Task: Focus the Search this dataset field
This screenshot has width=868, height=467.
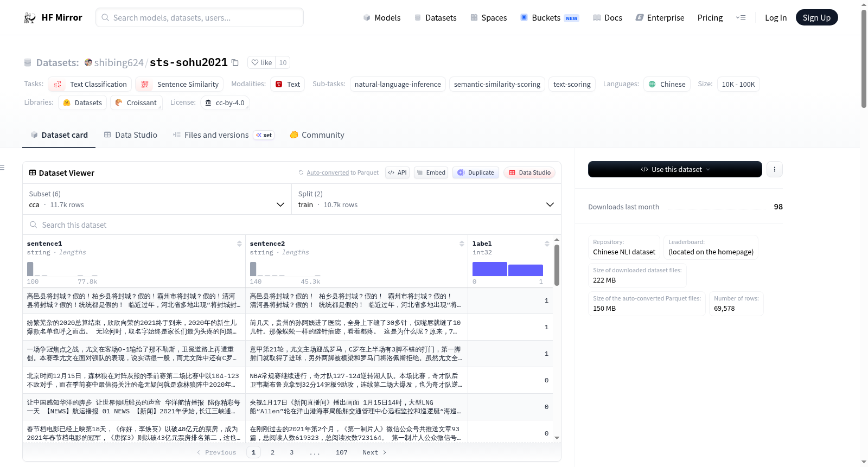Action: (292, 225)
